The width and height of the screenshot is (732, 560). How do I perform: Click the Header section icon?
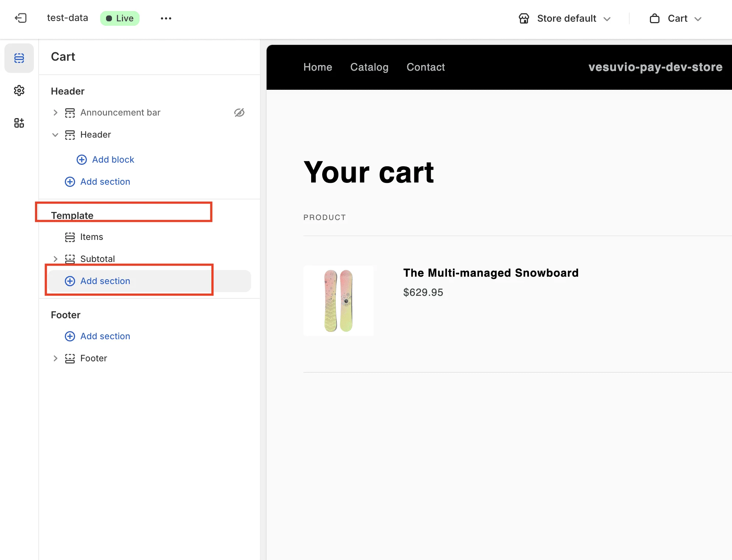[70, 135]
